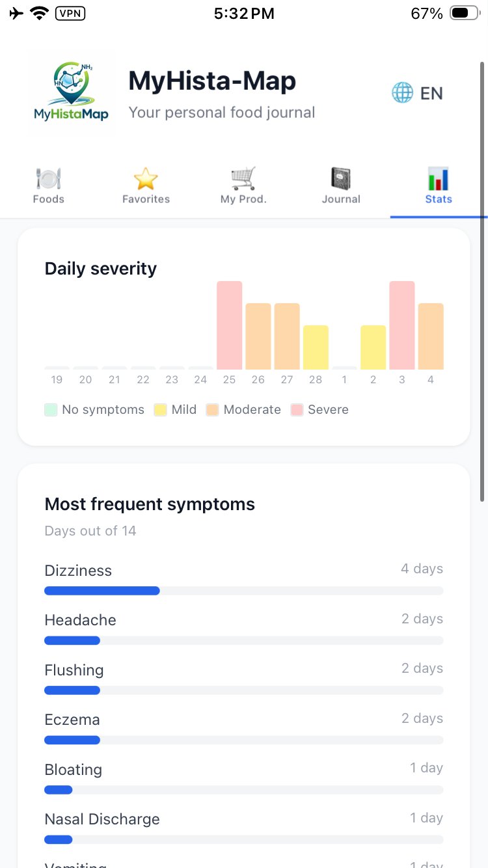Click the Headache progress bar
The height and width of the screenshot is (868, 488).
click(x=243, y=640)
